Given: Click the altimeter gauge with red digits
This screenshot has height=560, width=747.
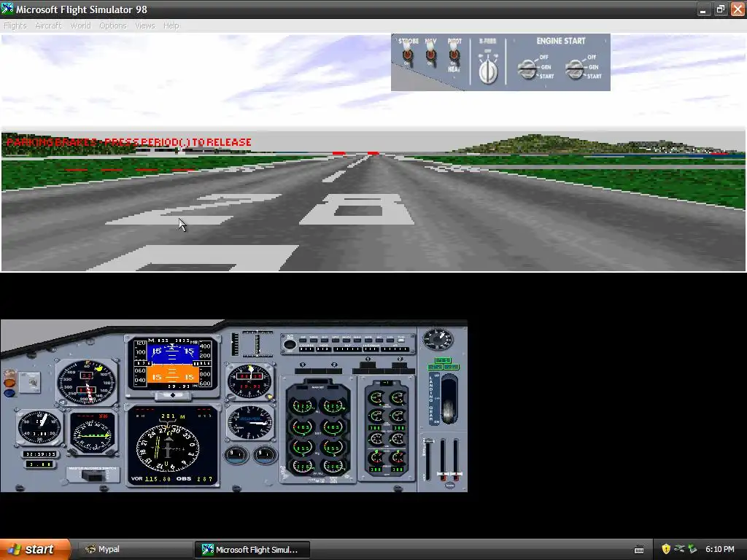Looking at the screenshot, I should [x=249, y=381].
